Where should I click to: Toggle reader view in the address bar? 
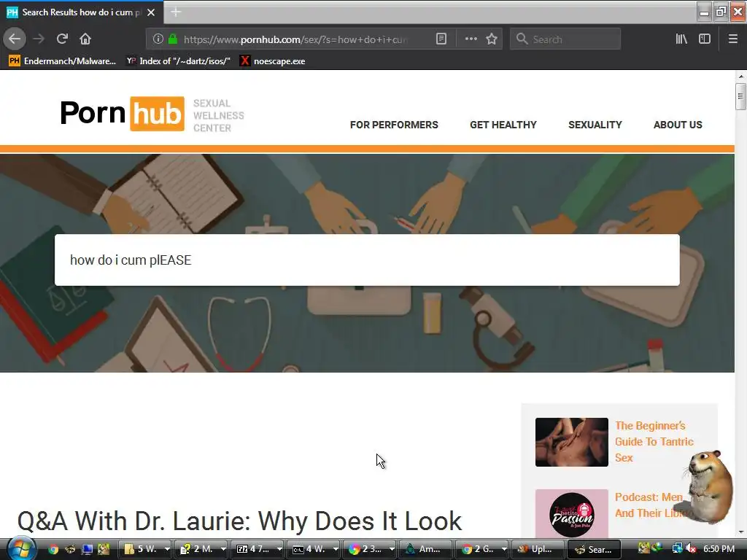[x=441, y=39]
